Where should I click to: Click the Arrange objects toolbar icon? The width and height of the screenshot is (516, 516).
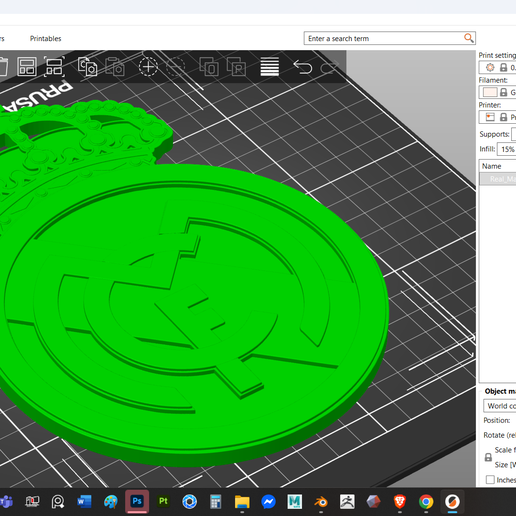click(x=27, y=67)
